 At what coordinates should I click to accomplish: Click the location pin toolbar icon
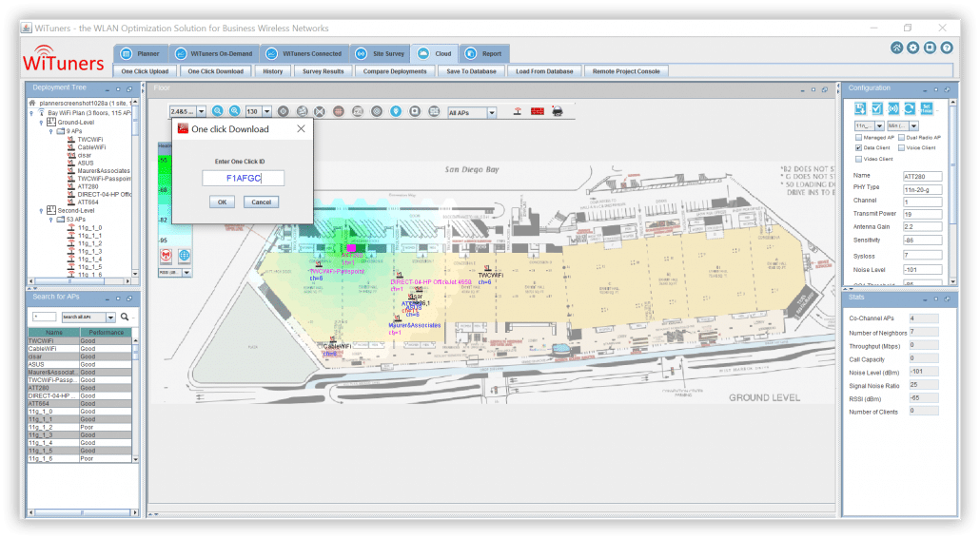click(x=396, y=111)
